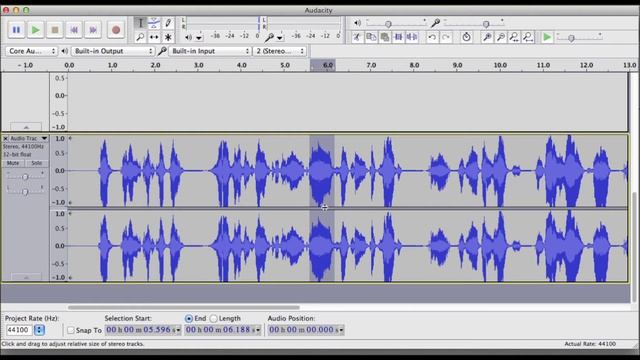Select the End radio button
This screenshot has height=360, width=640.
pos(189,318)
